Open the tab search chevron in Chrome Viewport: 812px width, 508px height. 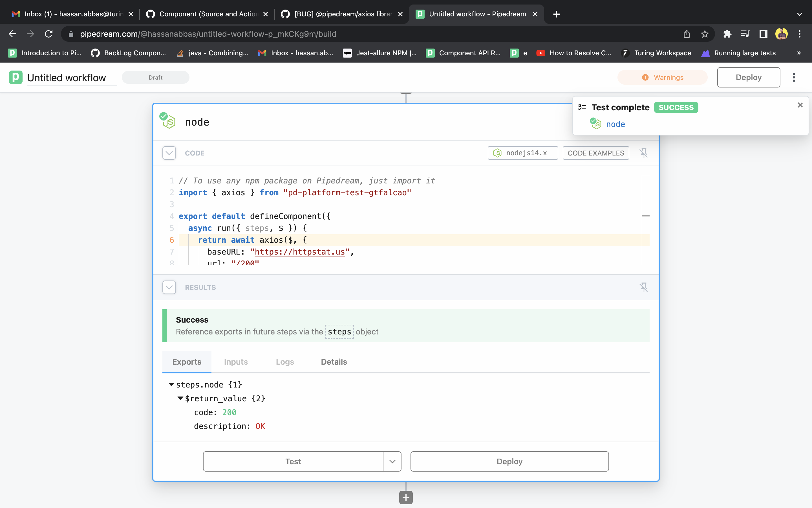800,14
